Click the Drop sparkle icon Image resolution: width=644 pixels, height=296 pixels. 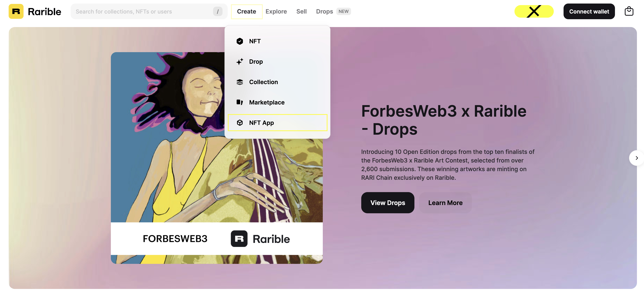[x=240, y=61]
